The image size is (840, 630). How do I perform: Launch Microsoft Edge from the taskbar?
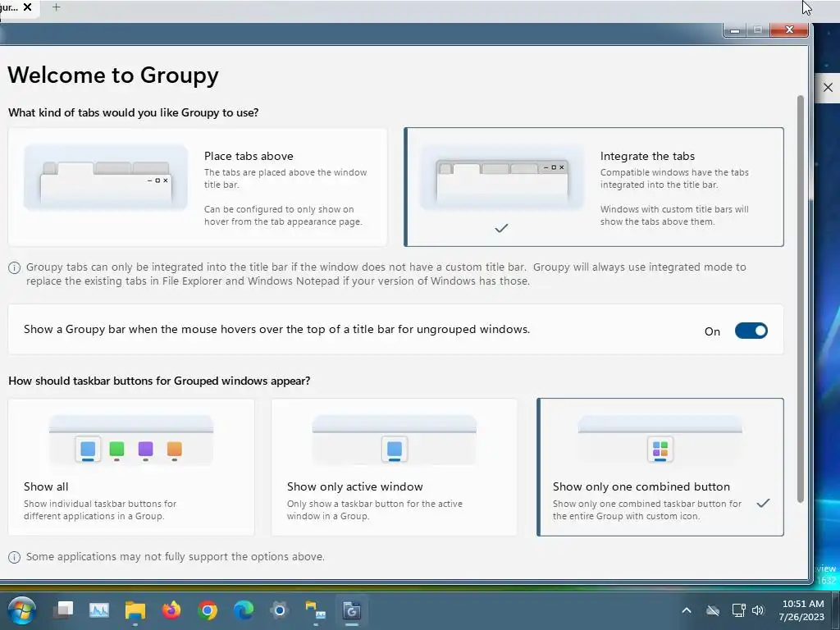(244, 610)
